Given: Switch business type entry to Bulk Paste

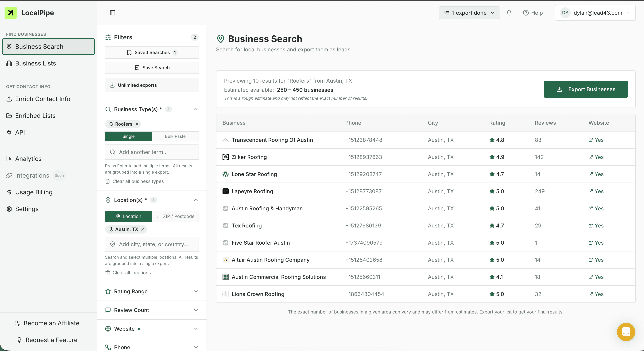Looking at the screenshot, I should point(175,136).
